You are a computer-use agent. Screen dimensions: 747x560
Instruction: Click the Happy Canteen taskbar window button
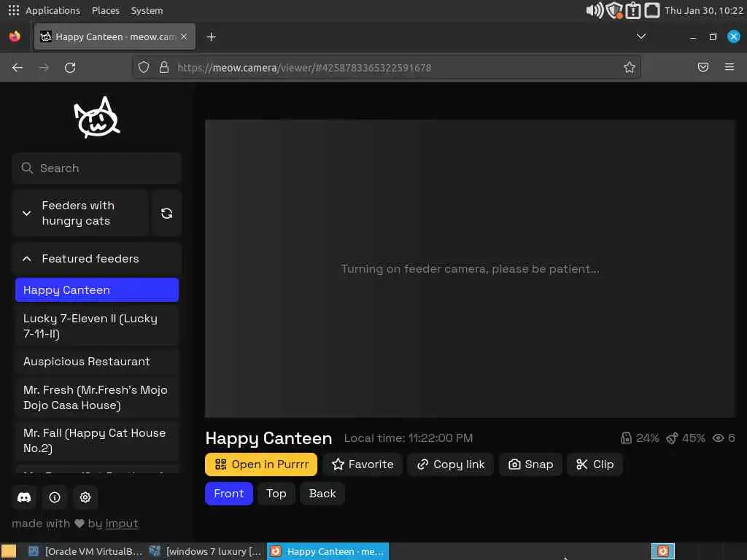(x=328, y=551)
